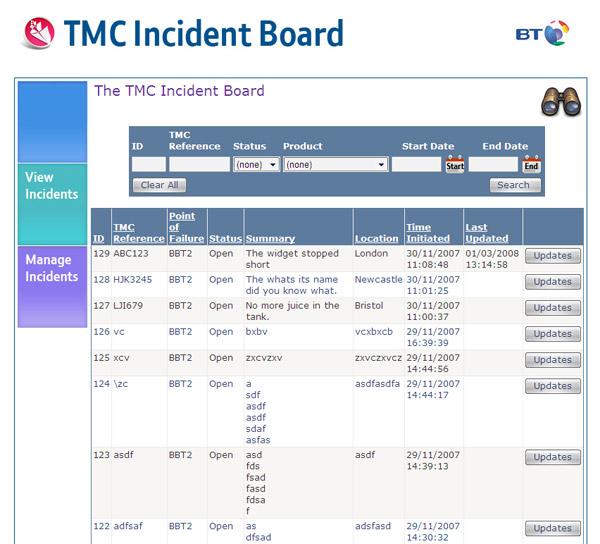Click summary 'The widget stopped short'
This screenshot has height=544, width=600.
292,259
